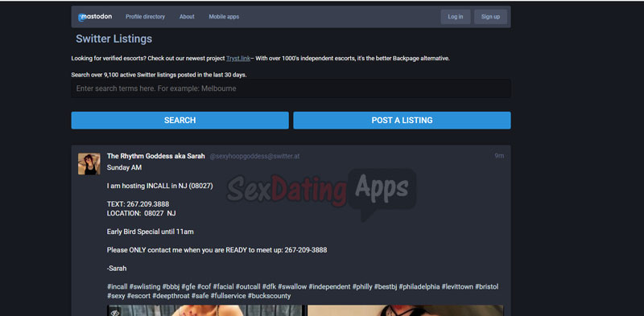Open the poster's avatar thumbnail
The image size is (644, 316).
pyautogui.click(x=89, y=164)
